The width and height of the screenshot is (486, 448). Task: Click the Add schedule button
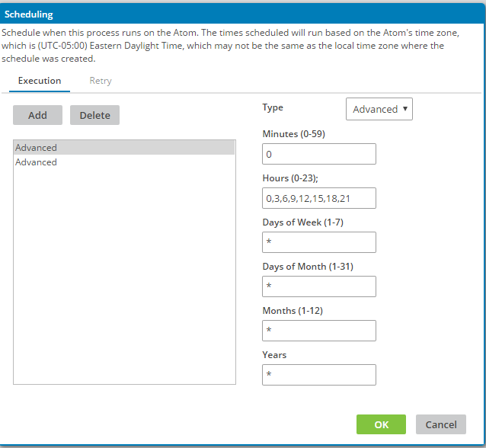pyautogui.click(x=37, y=115)
